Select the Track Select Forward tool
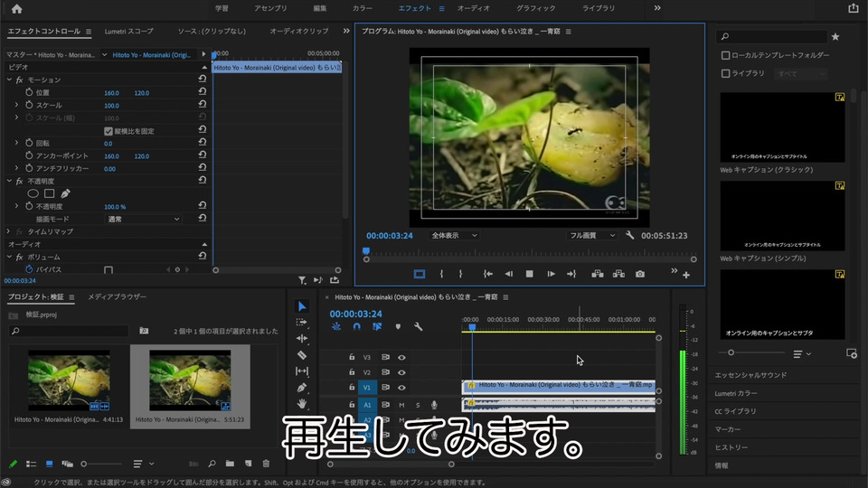Image resolution: width=868 pixels, height=488 pixels. pos(302,322)
